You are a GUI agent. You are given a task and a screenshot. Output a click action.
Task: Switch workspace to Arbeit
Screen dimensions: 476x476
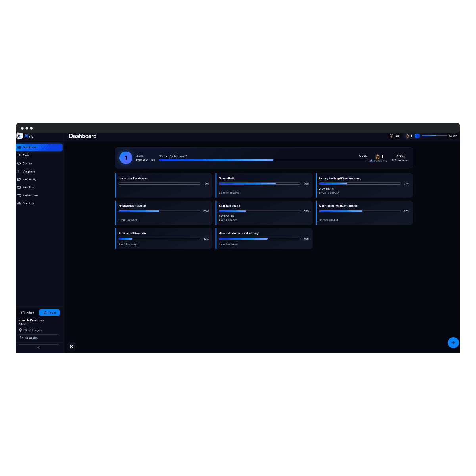(28, 313)
